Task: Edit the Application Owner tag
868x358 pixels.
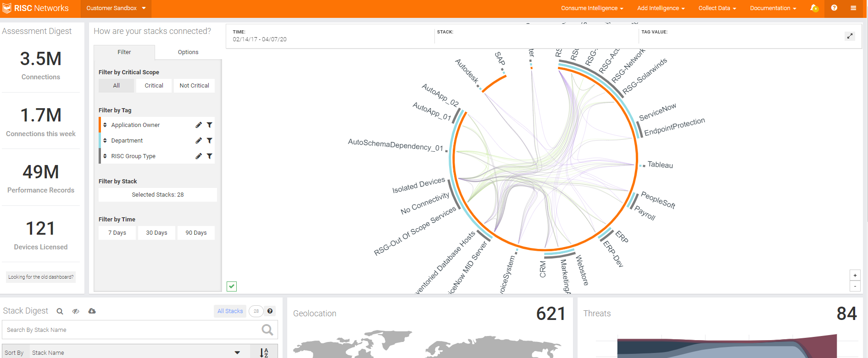Action: (199, 125)
